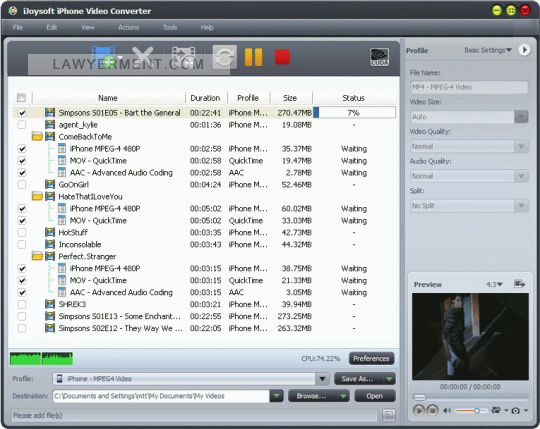The width and height of the screenshot is (540, 429).
Task: Open the Save As dropdown arrow
Action: [x=389, y=379]
